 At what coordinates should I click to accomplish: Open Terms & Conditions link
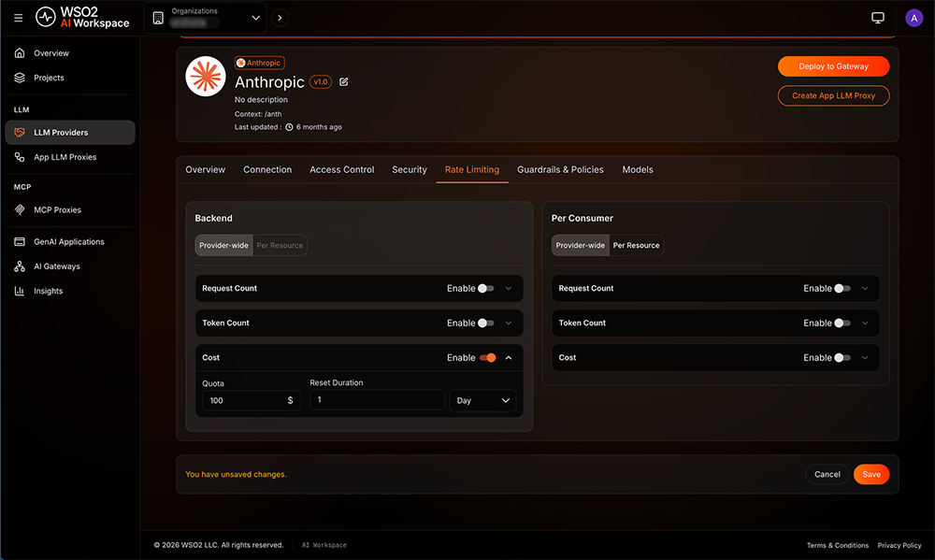pos(837,545)
